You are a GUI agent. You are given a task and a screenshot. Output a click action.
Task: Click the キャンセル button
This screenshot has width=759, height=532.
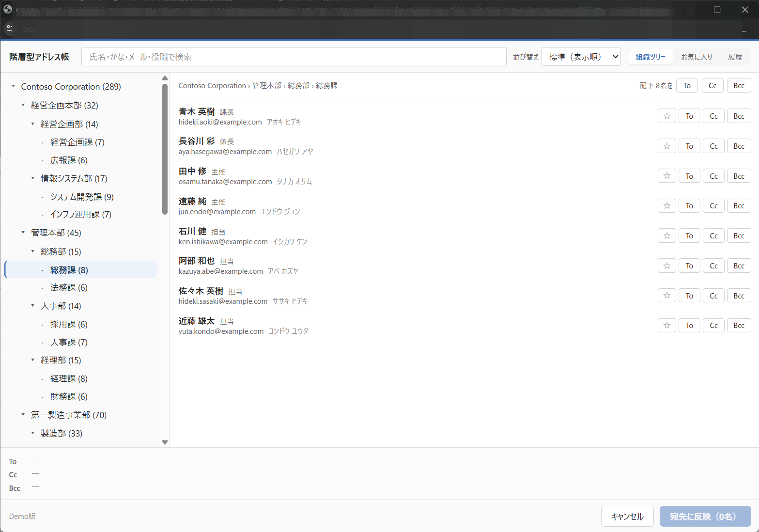point(627,516)
